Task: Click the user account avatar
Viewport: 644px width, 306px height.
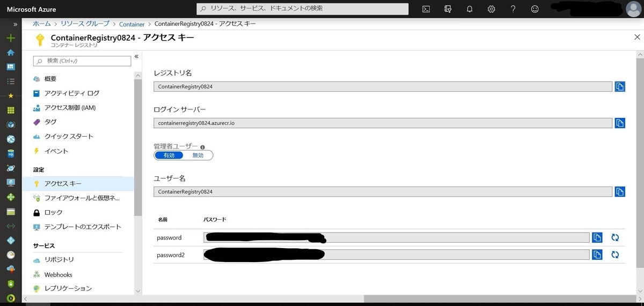Action: 633,9
